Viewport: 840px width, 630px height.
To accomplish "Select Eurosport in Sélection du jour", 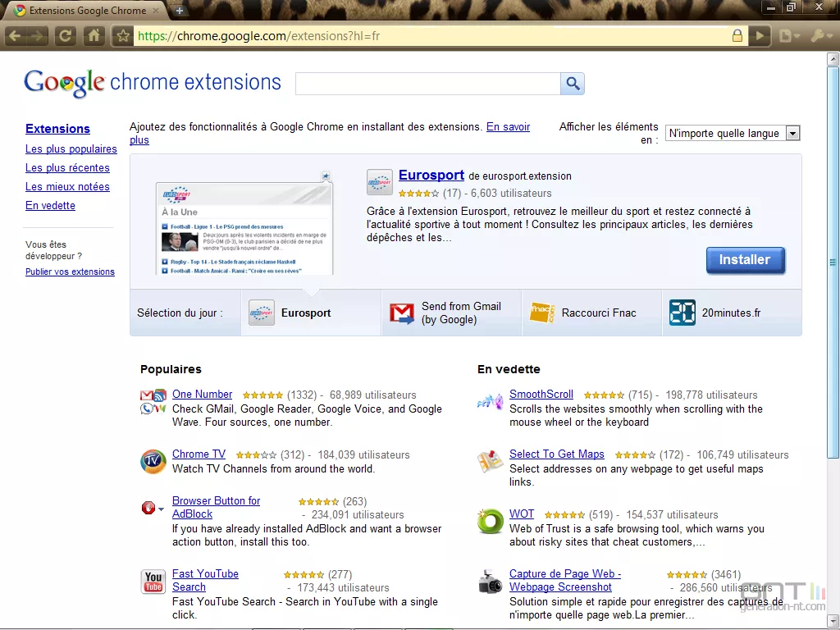I will pos(311,313).
